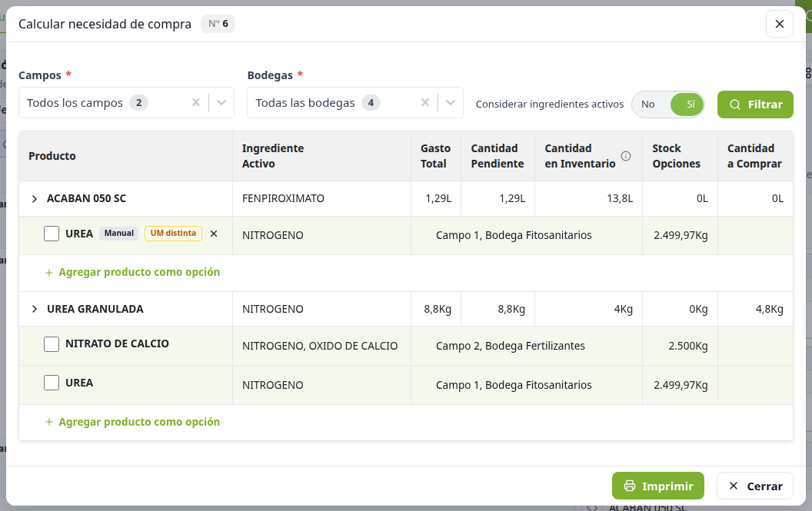Add product option under ACABAN 050 SC
812x511 pixels.
(x=132, y=272)
